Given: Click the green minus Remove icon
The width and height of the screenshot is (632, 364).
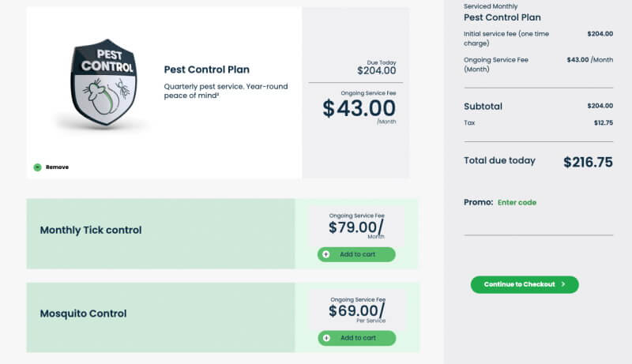Looking at the screenshot, I should 37,167.
